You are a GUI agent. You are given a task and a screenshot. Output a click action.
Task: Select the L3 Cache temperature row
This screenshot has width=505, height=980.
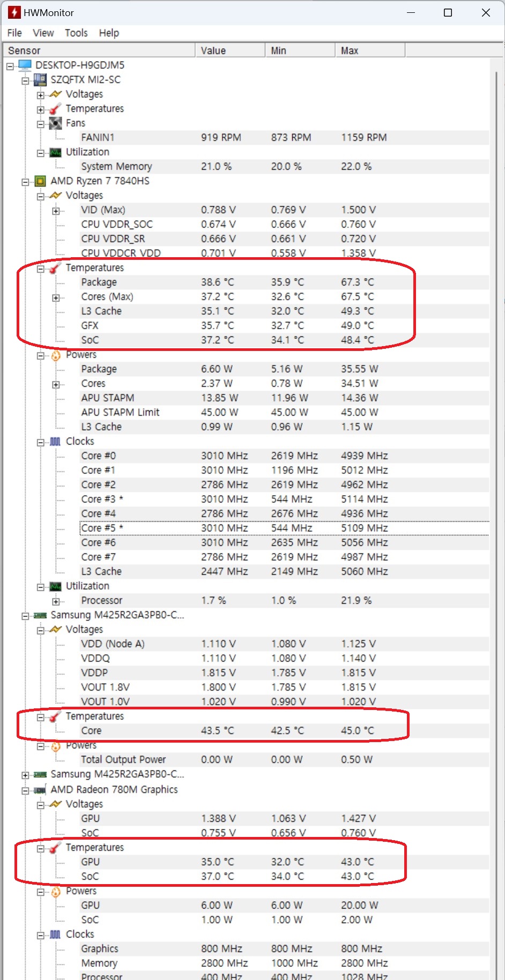[284, 311]
